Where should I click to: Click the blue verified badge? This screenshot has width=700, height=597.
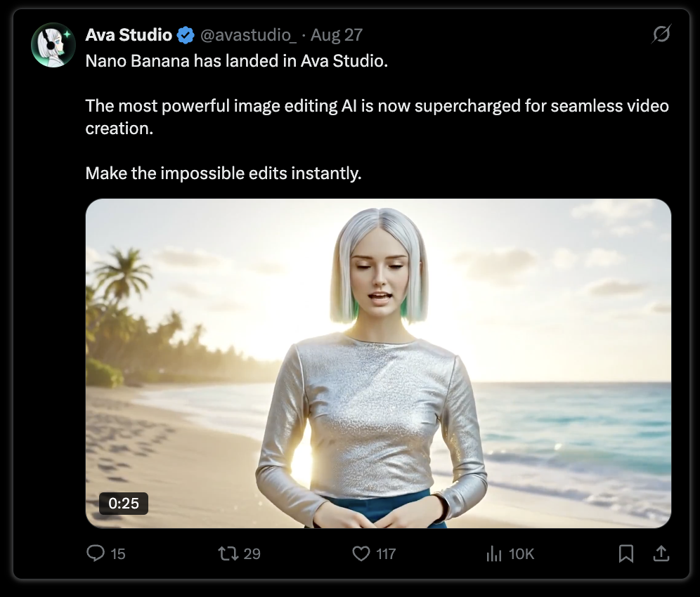(x=186, y=35)
